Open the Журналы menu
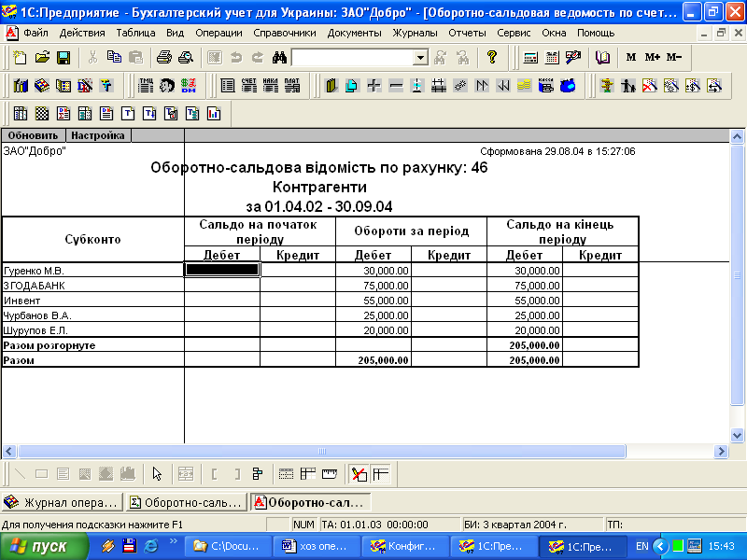747x560 pixels. coord(415,33)
